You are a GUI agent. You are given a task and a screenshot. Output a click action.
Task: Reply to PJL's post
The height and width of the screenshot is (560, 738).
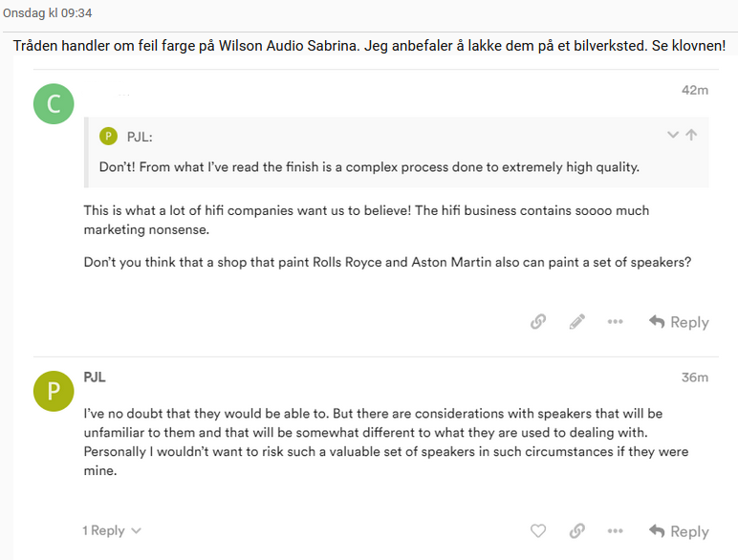(x=679, y=531)
